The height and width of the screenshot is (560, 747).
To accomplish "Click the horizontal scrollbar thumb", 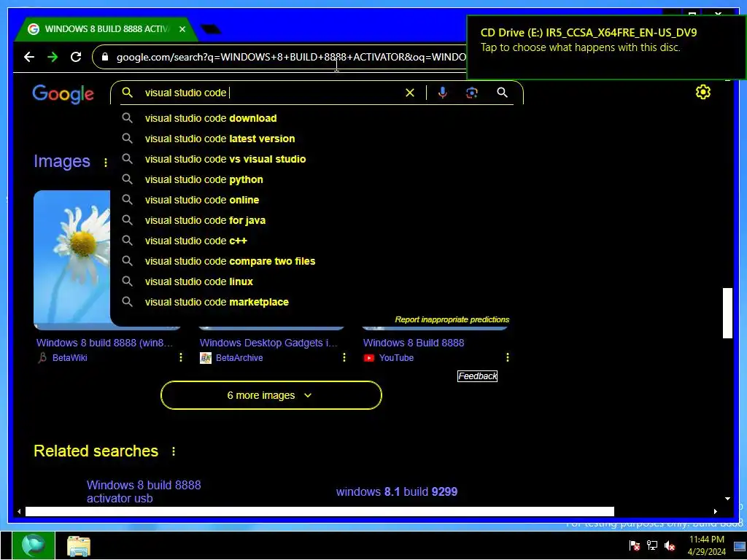I will (x=320, y=511).
